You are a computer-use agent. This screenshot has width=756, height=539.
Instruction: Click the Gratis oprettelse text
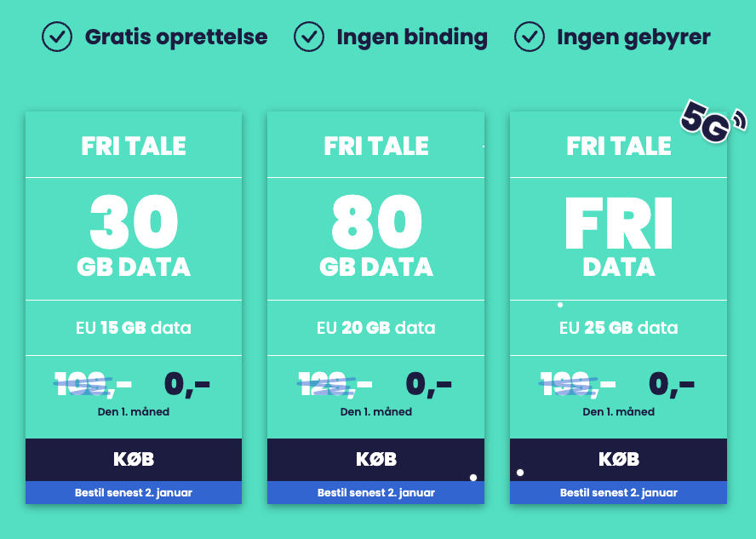click(x=176, y=37)
